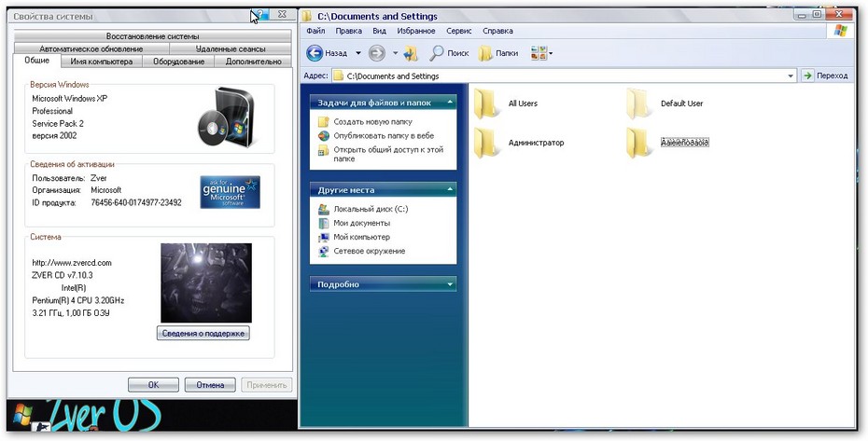Screen dimensions: 868x441
Task: Open the Вид menu
Action: [x=379, y=31]
